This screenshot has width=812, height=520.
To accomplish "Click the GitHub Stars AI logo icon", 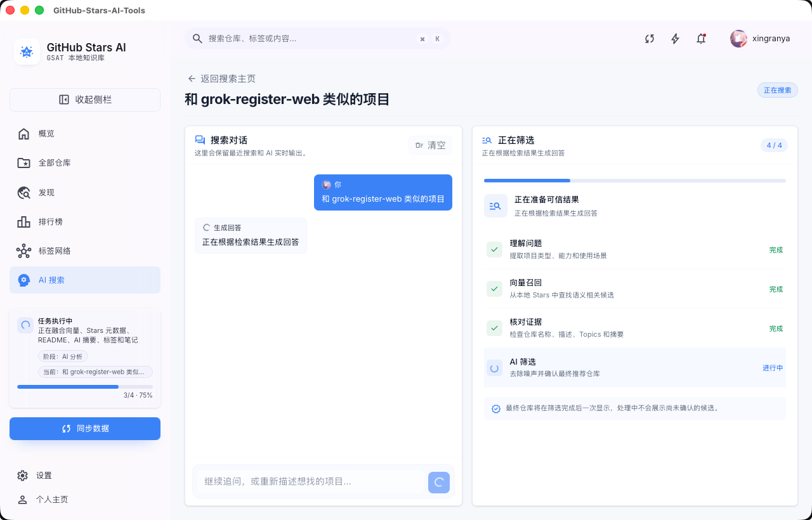I will (x=27, y=52).
